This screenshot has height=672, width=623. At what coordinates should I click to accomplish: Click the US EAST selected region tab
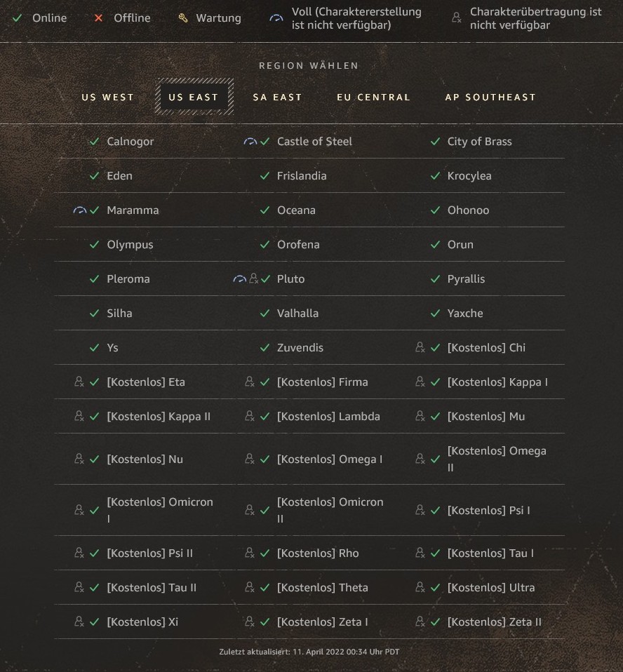(194, 98)
